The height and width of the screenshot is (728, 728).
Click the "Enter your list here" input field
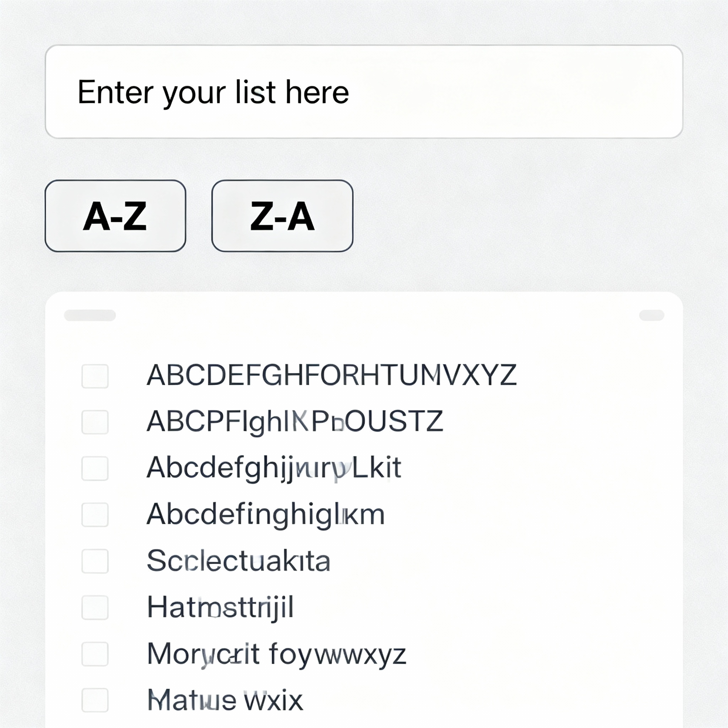pyautogui.click(x=364, y=92)
